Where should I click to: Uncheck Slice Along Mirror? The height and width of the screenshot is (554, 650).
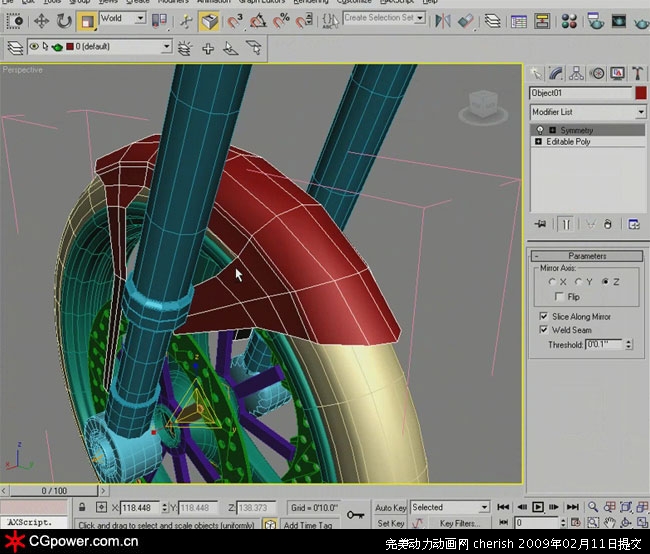coord(543,316)
